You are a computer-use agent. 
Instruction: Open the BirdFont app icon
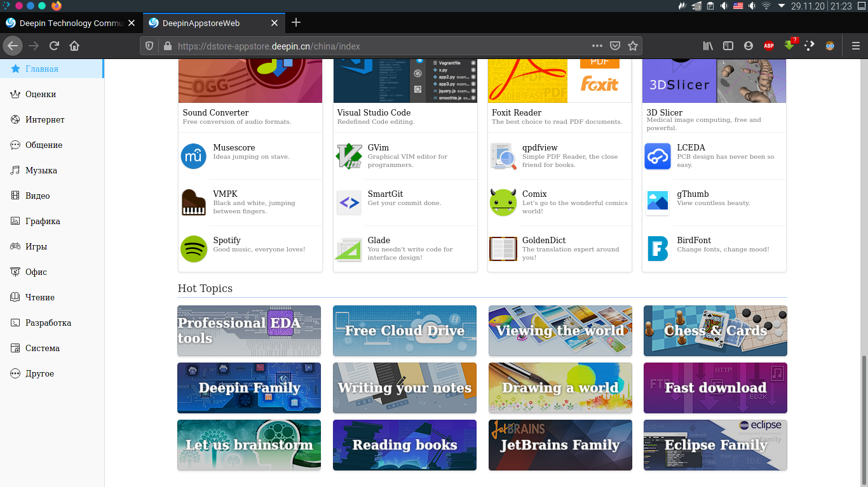[658, 249]
